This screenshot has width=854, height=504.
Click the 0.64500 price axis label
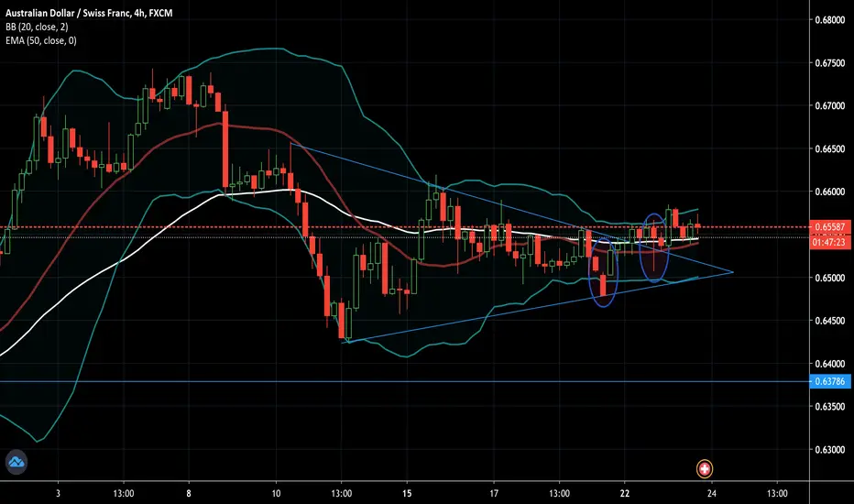[830, 321]
